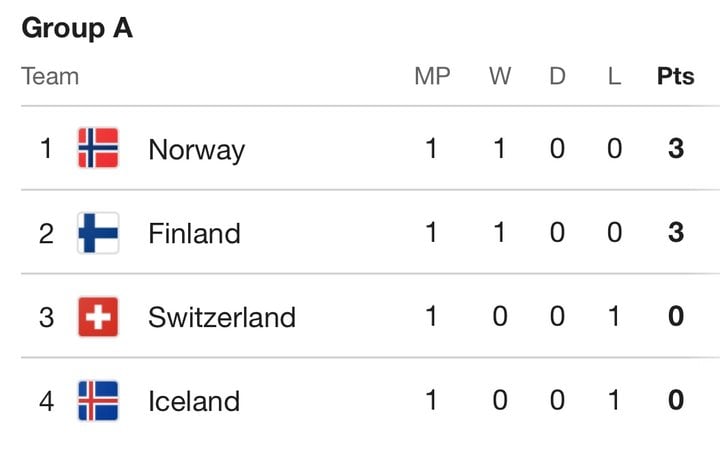The width and height of the screenshot is (720, 464).
Task: Select the Iceland team name
Action: tap(194, 401)
